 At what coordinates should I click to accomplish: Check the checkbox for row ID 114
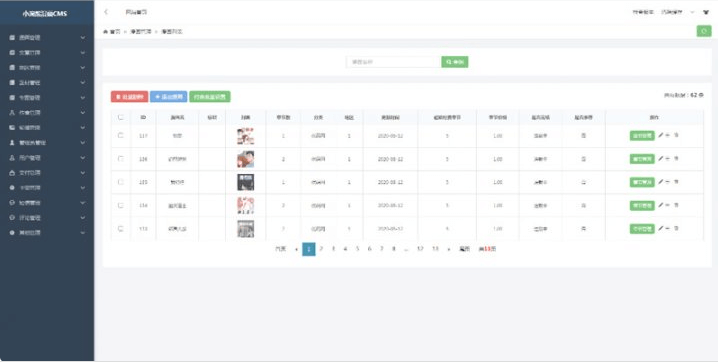[x=120, y=205]
